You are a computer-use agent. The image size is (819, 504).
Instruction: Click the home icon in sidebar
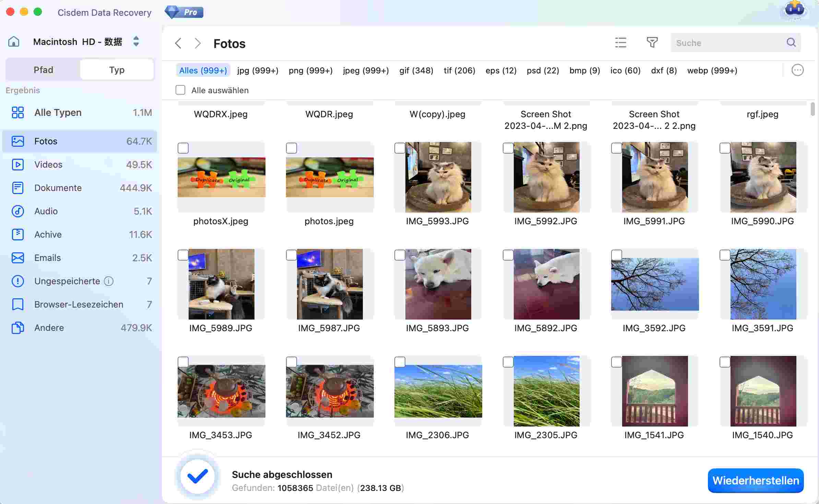[x=14, y=42]
